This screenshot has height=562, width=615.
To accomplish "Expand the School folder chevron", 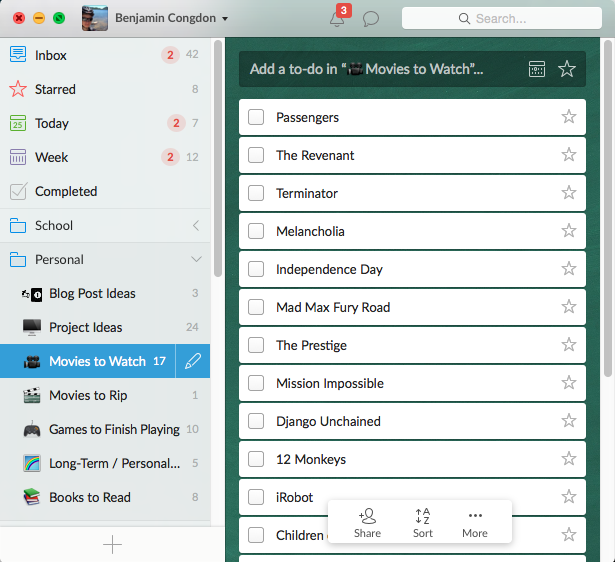I will point(196,226).
